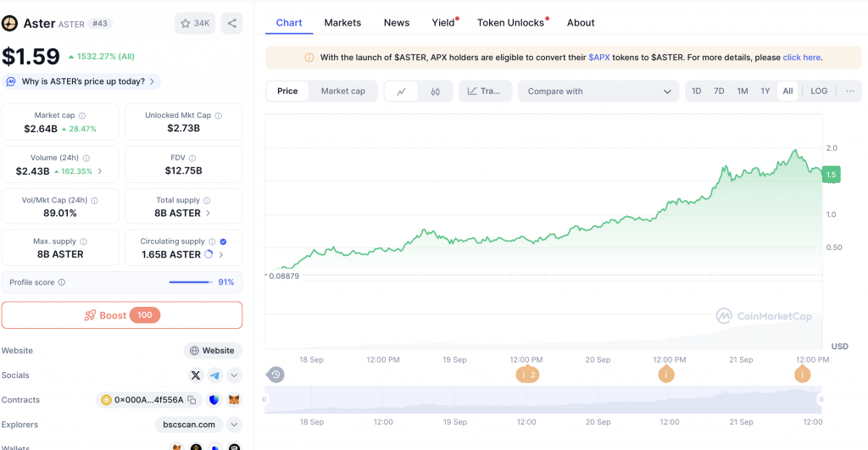Image resolution: width=868 pixels, height=450 pixels.
Task: Switch chart to candlestick view icon
Action: pyautogui.click(x=436, y=92)
